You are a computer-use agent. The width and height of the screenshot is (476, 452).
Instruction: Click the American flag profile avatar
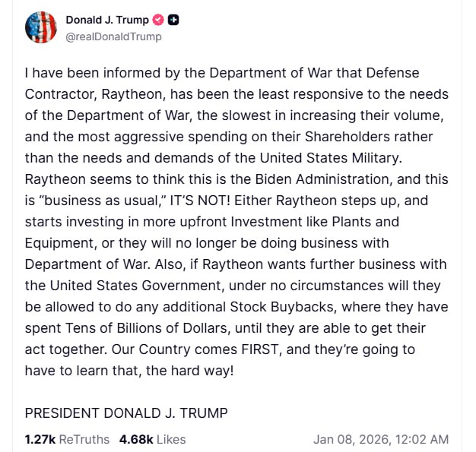[40, 27]
